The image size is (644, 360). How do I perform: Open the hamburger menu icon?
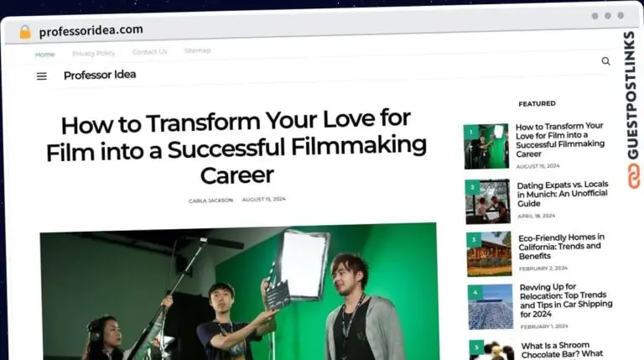click(x=42, y=76)
